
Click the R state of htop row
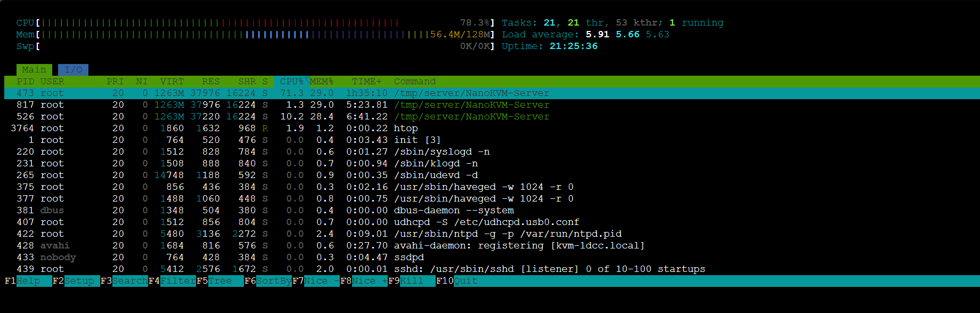pyautogui.click(x=265, y=129)
